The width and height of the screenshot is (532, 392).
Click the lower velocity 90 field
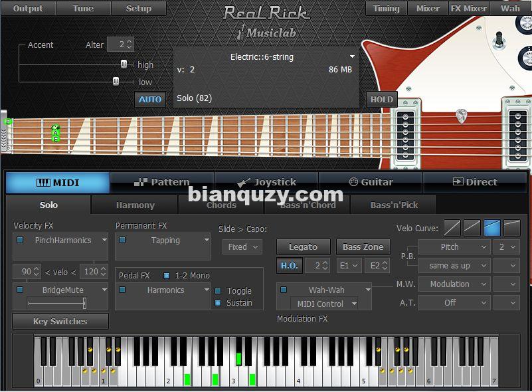[27, 272]
